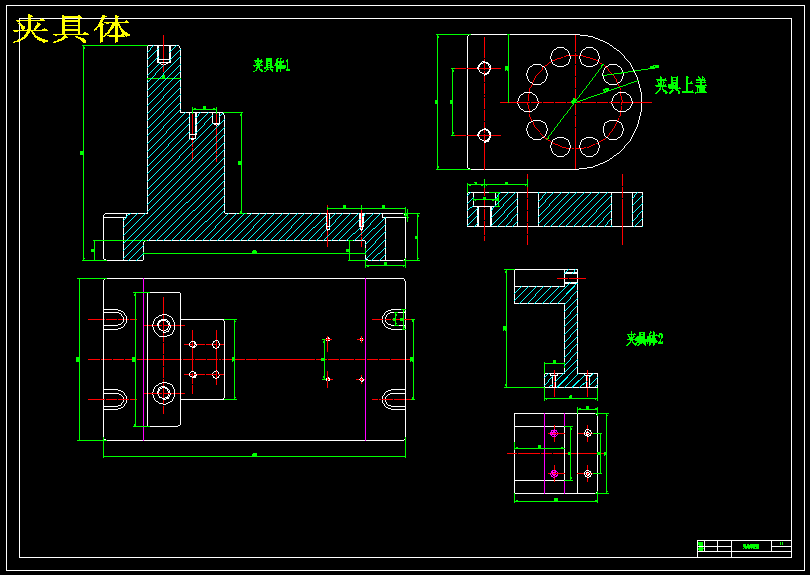Select the 夹具上盖 label text
This screenshot has width=810, height=575.
click(x=681, y=85)
